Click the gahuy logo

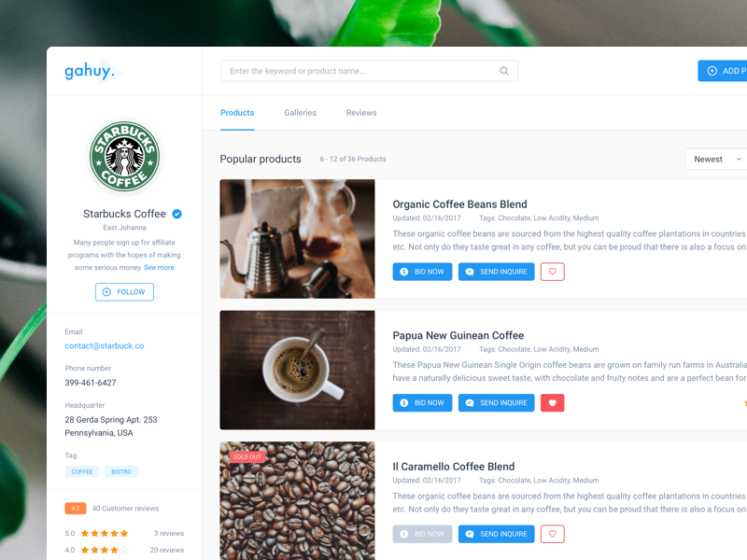(90, 71)
